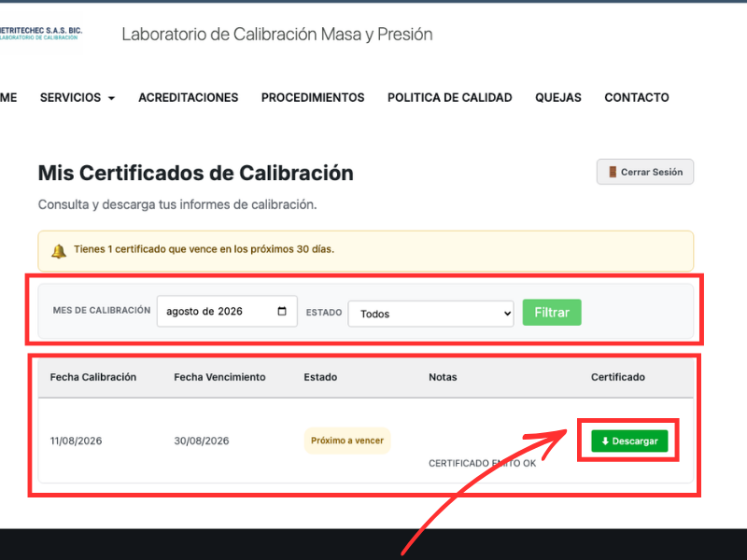The image size is (747, 560).
Task: Click the 'Próximo a vencer' status badge
Action: 347,441
